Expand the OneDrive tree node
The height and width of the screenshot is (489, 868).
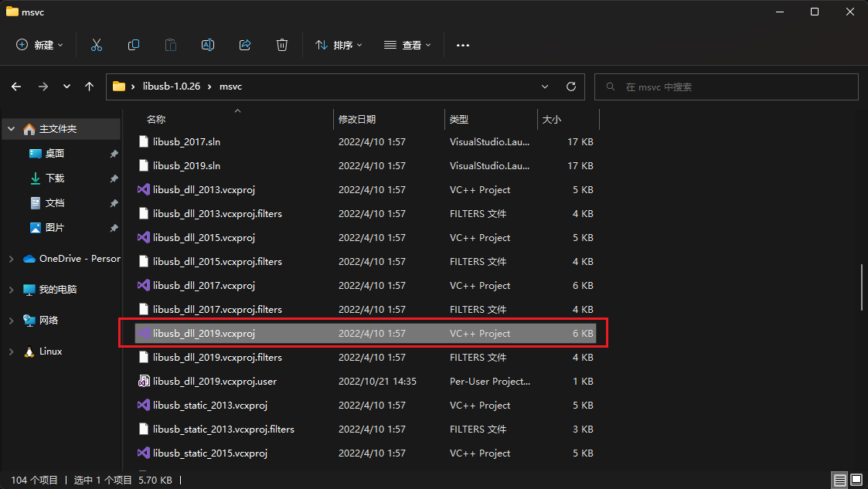[11, 258]
